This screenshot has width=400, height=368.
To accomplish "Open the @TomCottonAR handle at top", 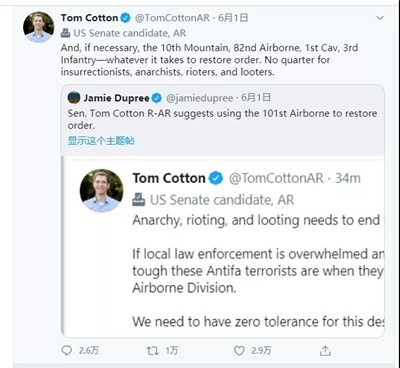I will click(x=172, y=18).
